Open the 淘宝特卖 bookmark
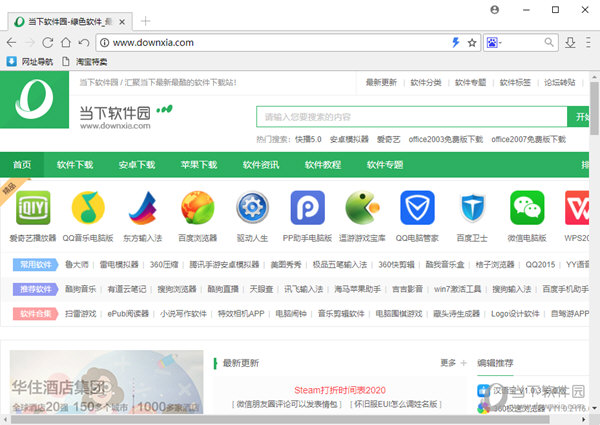 [x=85, y=62]
